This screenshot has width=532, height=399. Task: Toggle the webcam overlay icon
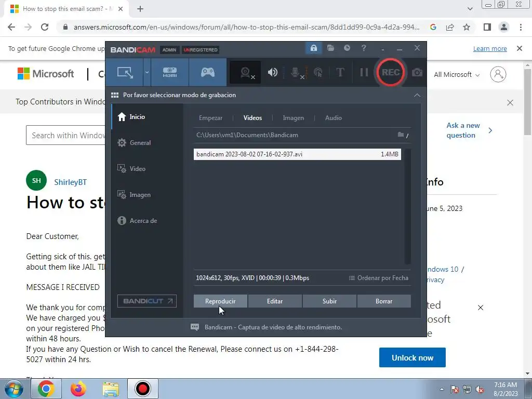click(246, 72)
